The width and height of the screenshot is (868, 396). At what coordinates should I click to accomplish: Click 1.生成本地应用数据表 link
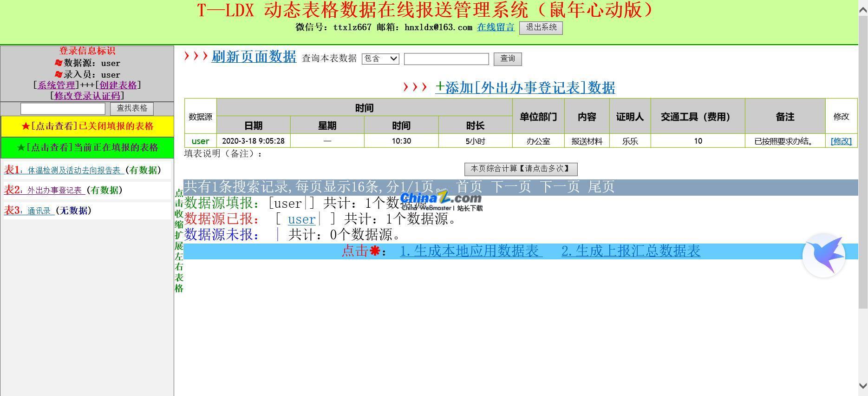[x=471, y=251]
